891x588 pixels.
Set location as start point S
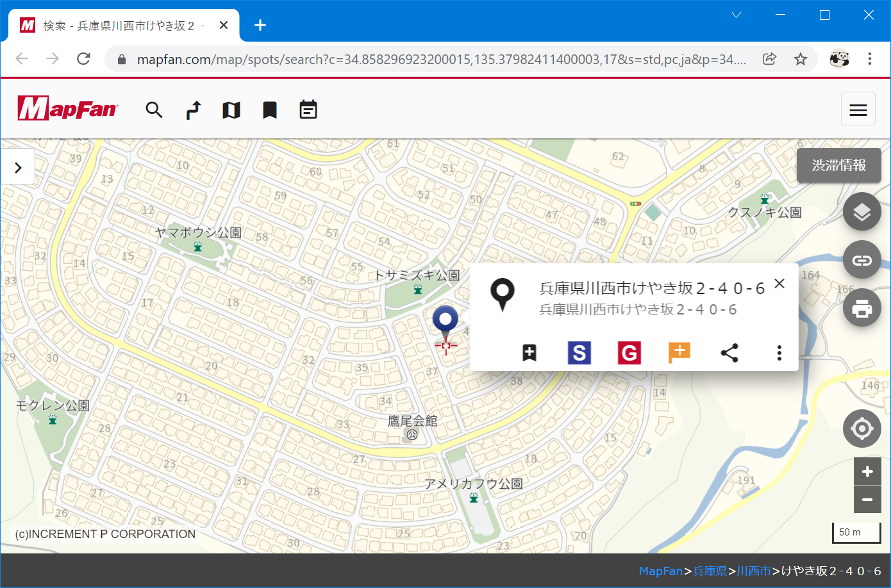(x=579, y=353)
